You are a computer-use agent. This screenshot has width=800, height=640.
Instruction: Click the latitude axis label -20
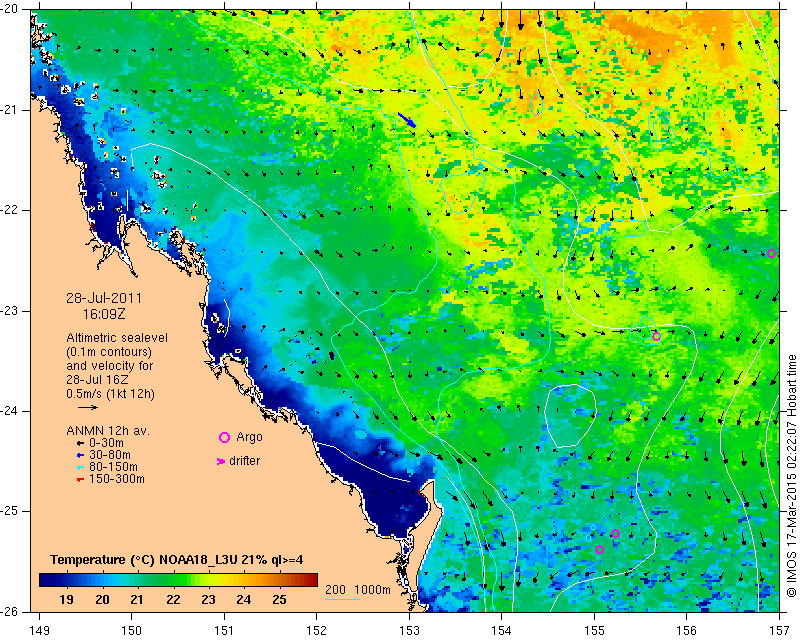[x=11, y=9]
